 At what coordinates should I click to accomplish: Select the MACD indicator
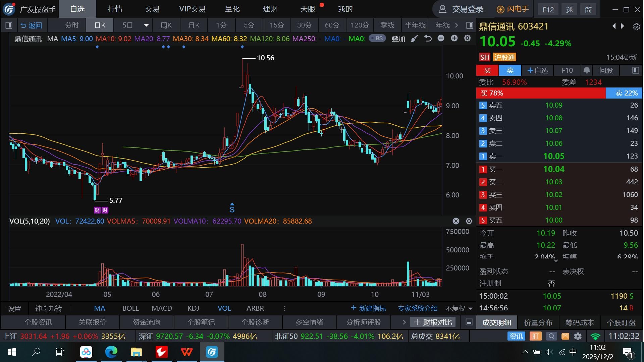[x=162, y=308]
